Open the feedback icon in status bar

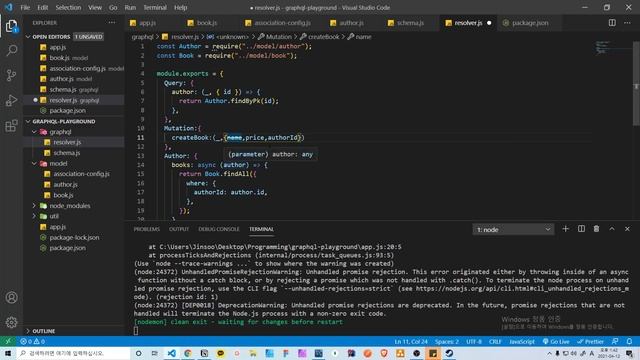pos(615,341)
